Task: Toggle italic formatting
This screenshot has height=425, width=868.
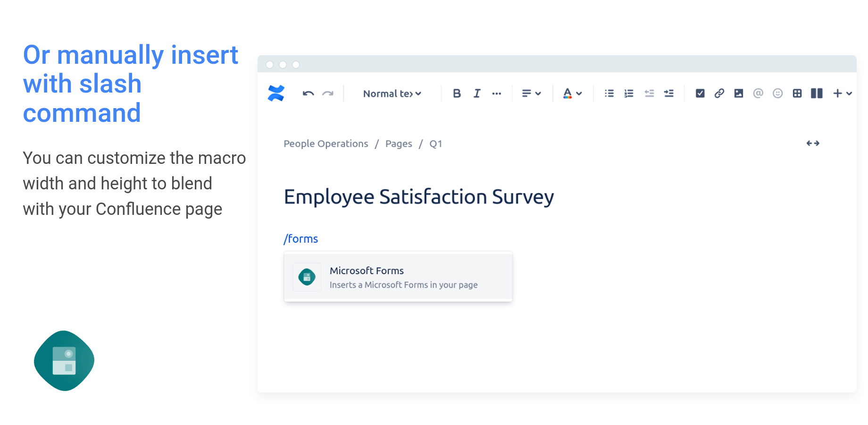Action: pyautogui.click(x=477, y=93)
